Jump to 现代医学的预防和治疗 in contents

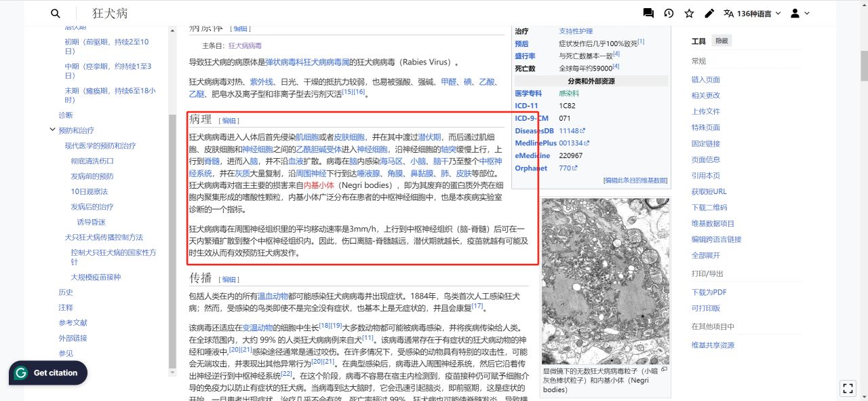tap(100, 146)
